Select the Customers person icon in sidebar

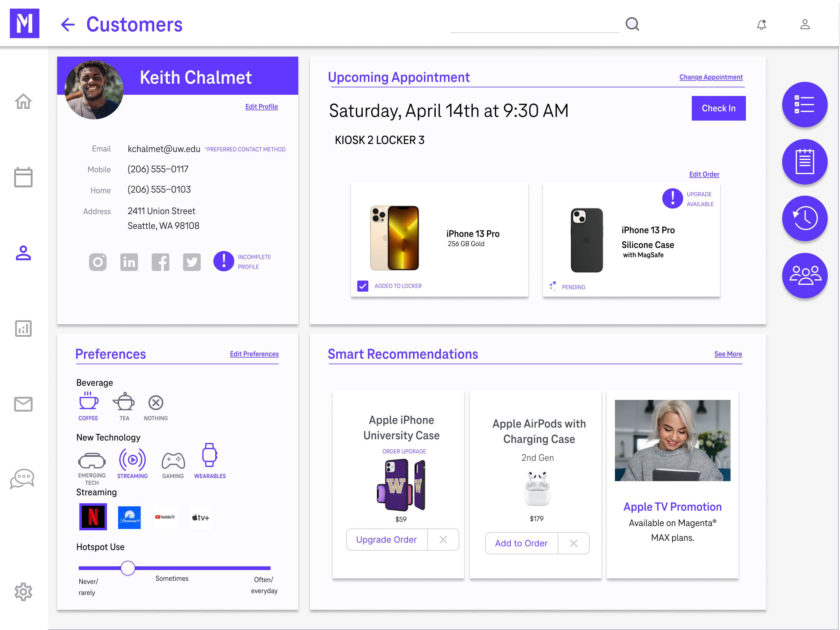click(23, 253)
